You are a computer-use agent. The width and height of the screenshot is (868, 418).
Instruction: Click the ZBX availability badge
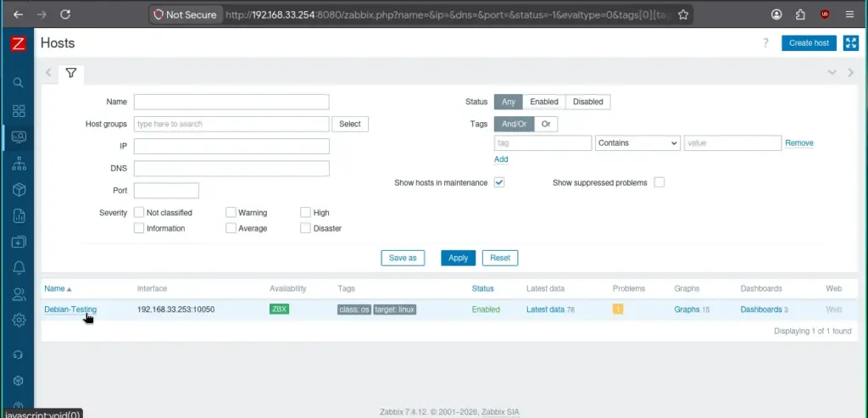click(279, 309)
